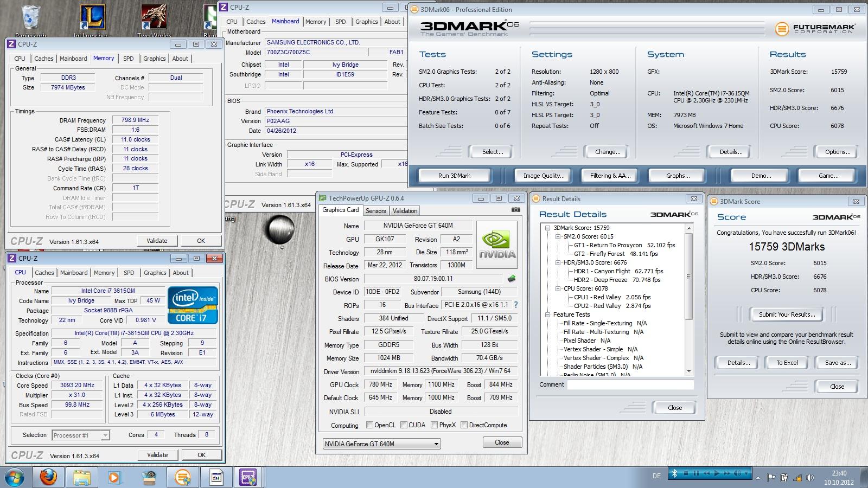Viewport: 868px width, 488px height.
Task: Open About tab in the Memory CPU-Z window
Action: [181, 59]
